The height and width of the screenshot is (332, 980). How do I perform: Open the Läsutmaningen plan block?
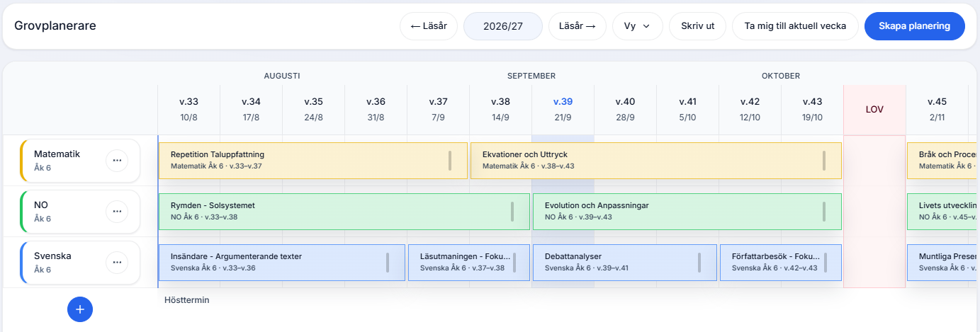tap(469, 263)
